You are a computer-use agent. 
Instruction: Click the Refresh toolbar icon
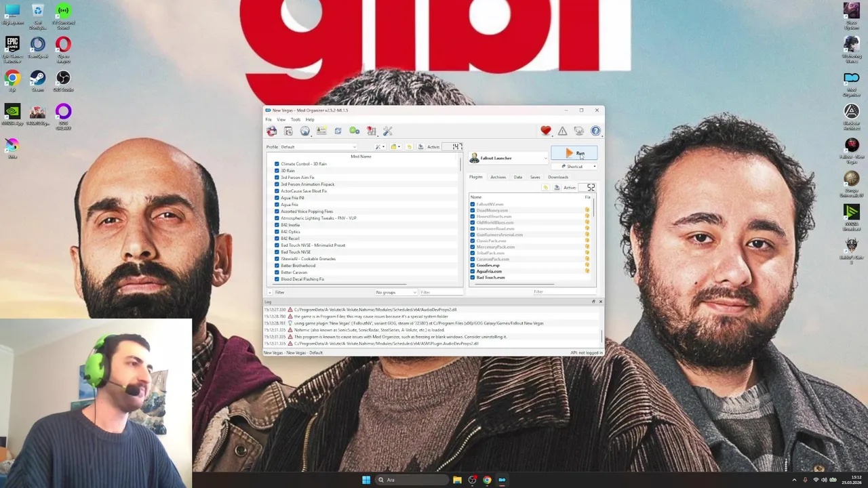click(338, 131)
